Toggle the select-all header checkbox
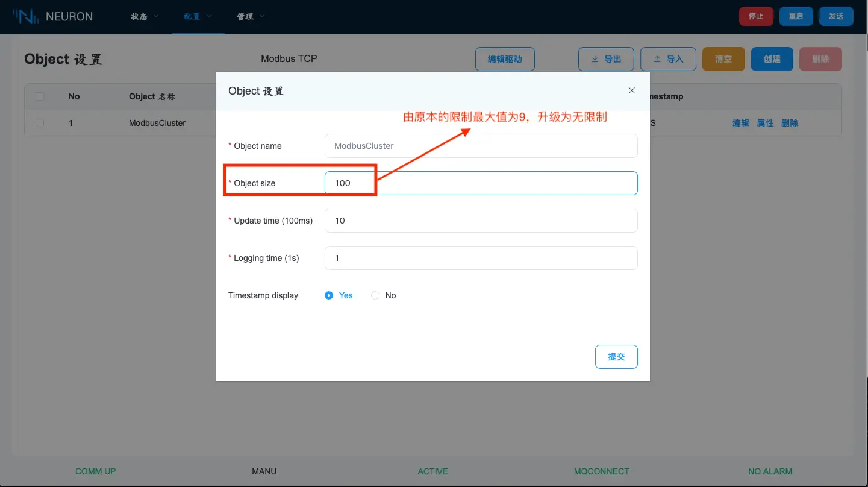This screenshot has width=868, height=487. point(40,96)
